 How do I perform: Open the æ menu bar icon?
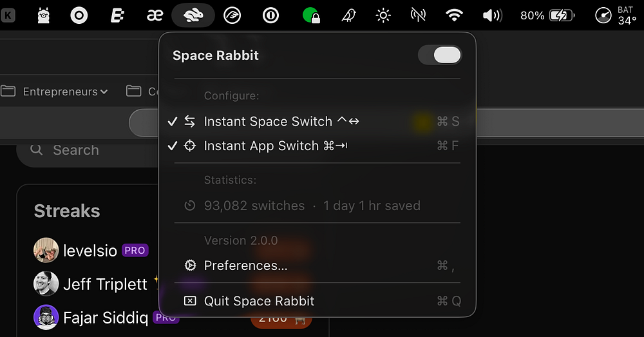pos(155,15)
